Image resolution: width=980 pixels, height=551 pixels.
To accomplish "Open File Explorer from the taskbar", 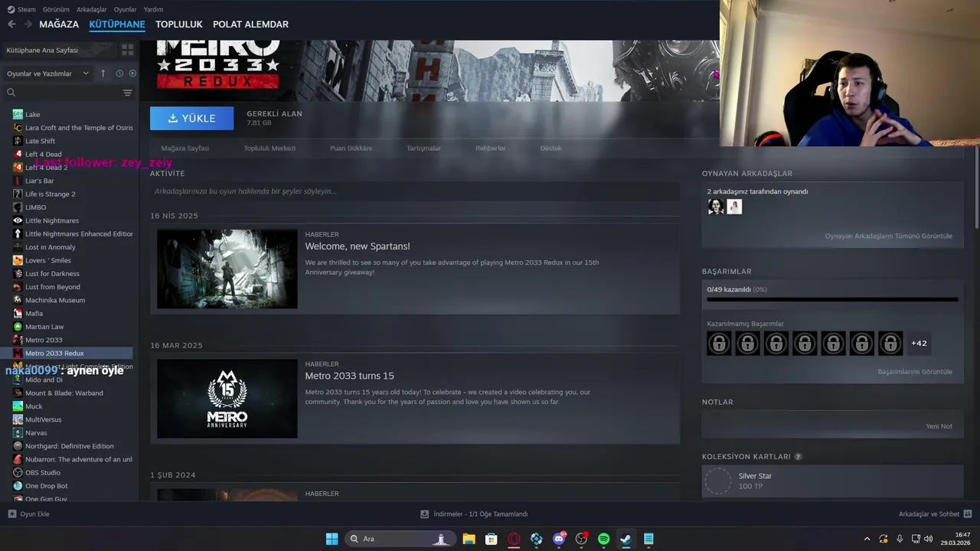I will click(x=469, y=539).
